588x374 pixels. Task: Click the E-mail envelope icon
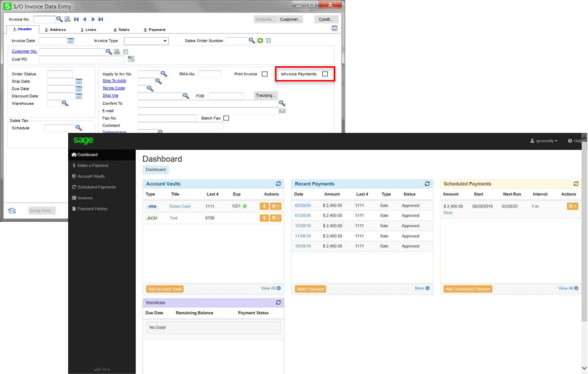click(x=282, y=111)
